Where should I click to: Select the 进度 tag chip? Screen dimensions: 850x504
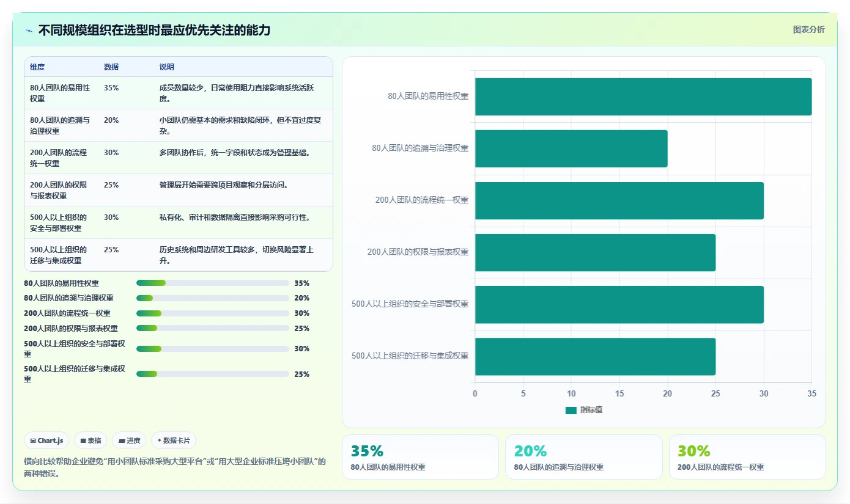[x=129, y=440]
